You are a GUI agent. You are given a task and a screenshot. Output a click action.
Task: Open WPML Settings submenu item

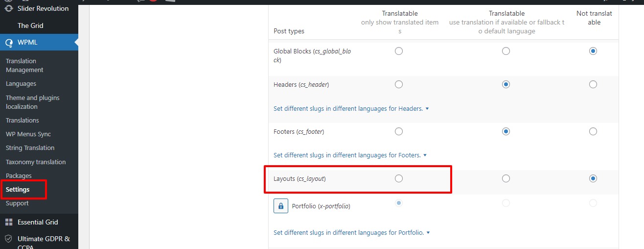[x=18, y=190]
